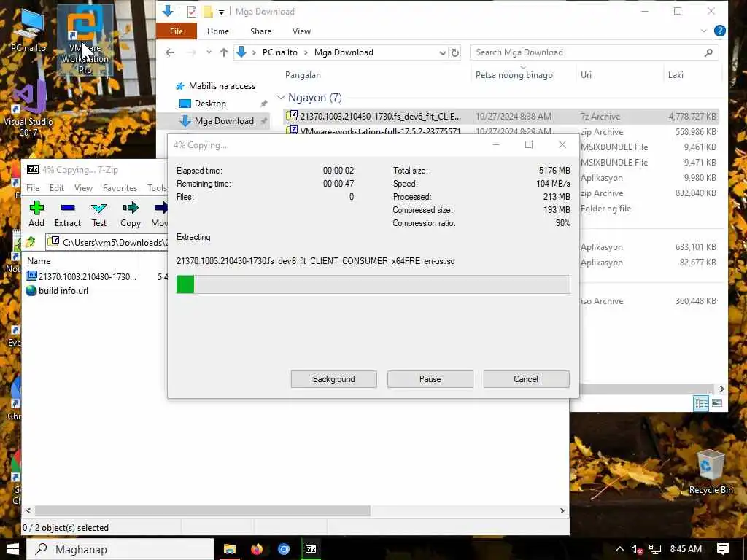
Task: Open the Edit menu in 7-Zip
Action: tap(57, 187)
